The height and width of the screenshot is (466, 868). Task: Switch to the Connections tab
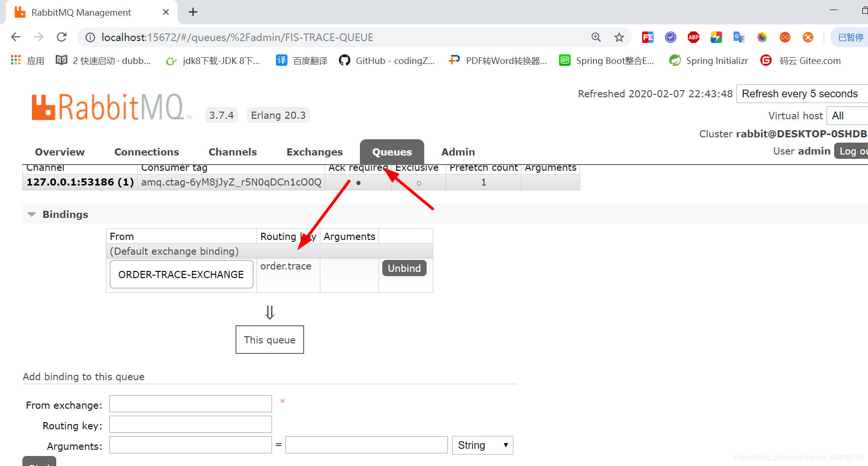point(147,152)
